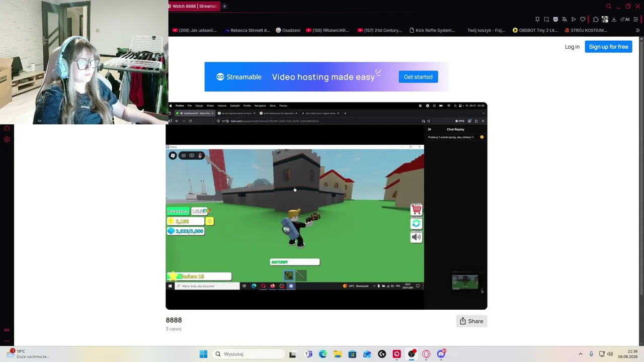Viewport: 644px width, 362px height.
Task: Click the Windows taskbar search box 'Wyszukaj'
Action: [248, 354]
